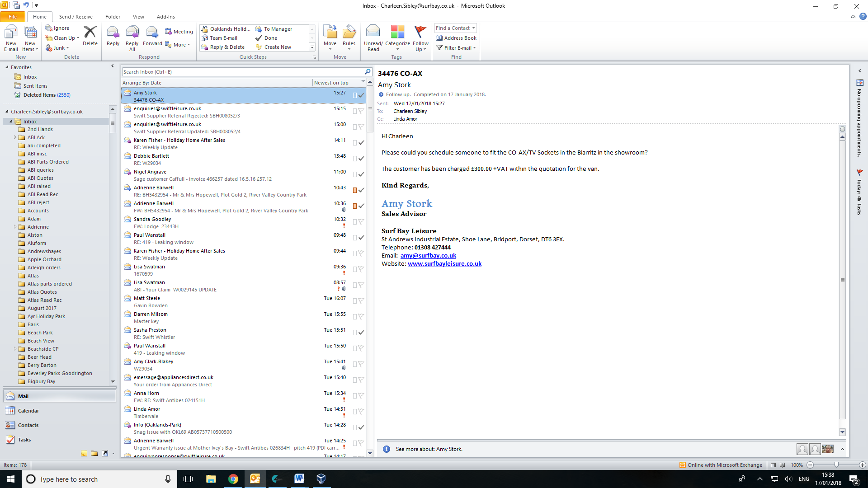The height and width of the screenshot is (488, 868).
Task: Collapse the Favorites section
Action: pos(7,67)
